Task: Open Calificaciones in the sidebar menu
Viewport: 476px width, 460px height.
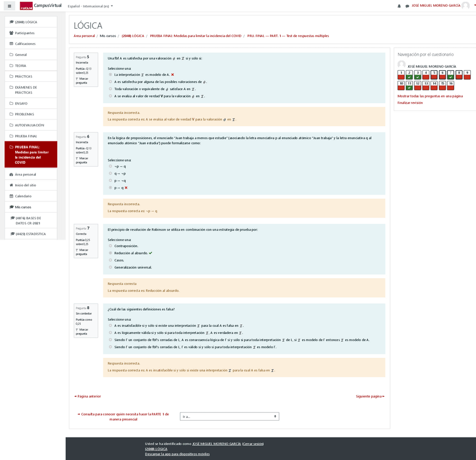Action: (25, 44)
